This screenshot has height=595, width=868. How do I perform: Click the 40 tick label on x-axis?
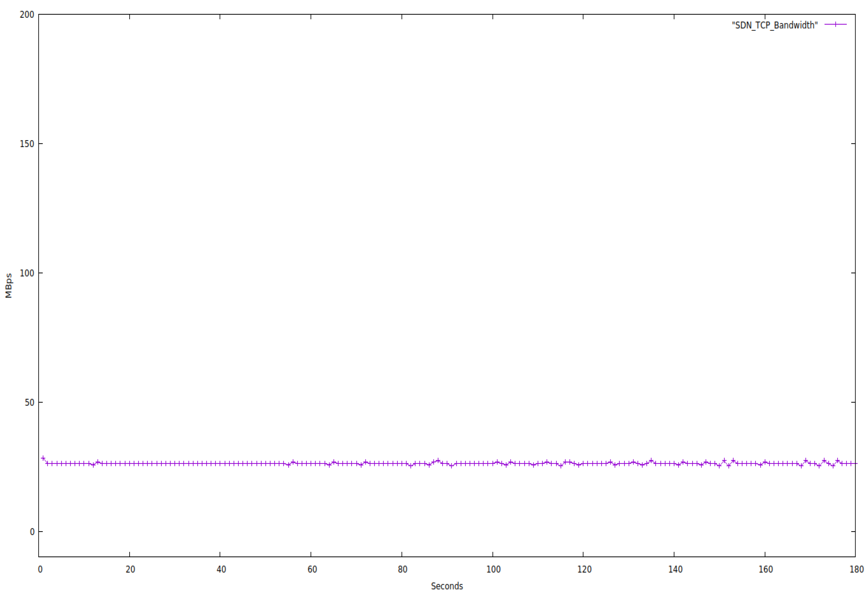pyautogui.click(x=221, y=570)
